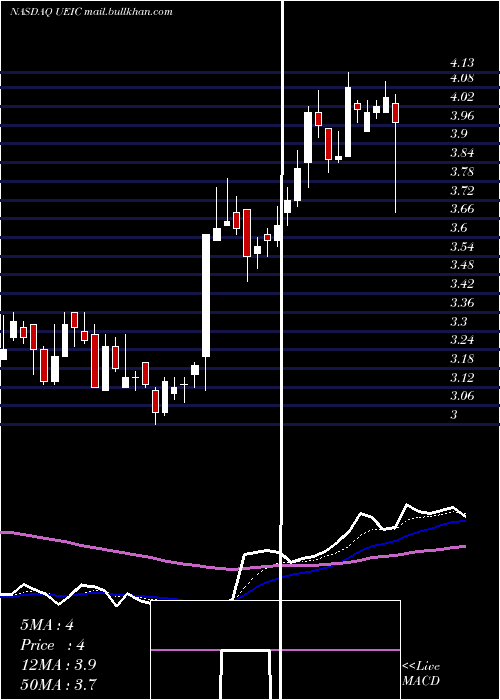The height and width of the screenshot is (700, 500).
Task: Click the last red candlestick with long lower wick
Action: tap(395, 112)
